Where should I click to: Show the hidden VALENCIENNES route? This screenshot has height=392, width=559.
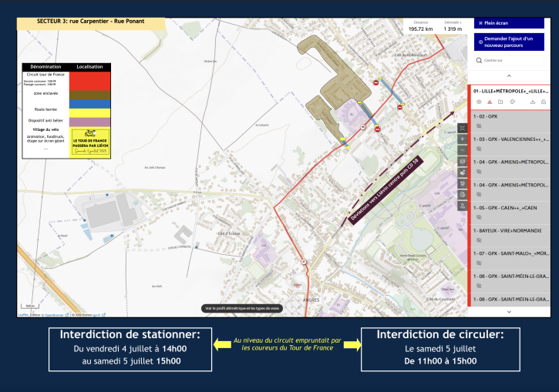click(x=479, y=149)
